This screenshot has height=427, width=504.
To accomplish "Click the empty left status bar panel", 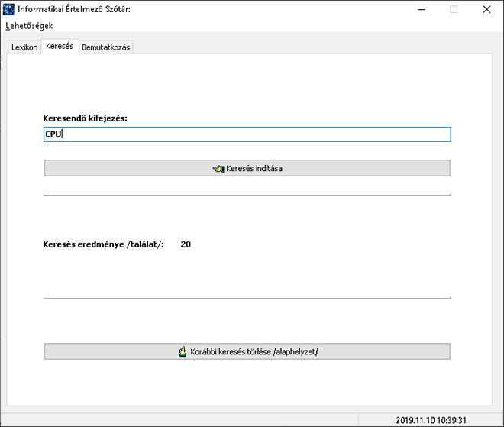I will [x=179, y=420].
